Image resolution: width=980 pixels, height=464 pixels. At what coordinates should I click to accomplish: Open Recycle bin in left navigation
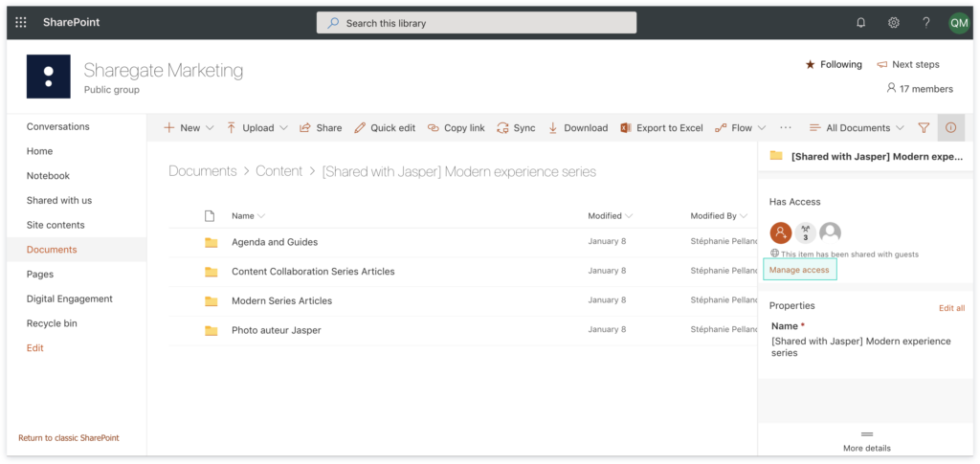tap(52, 323)
